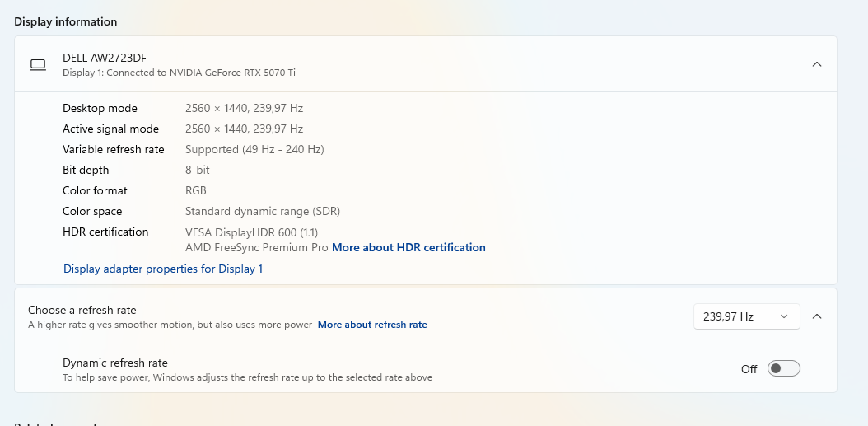The image size is (868, 426).
Task: Click the Active signal mode label
Action: click(x=110, y=129)
